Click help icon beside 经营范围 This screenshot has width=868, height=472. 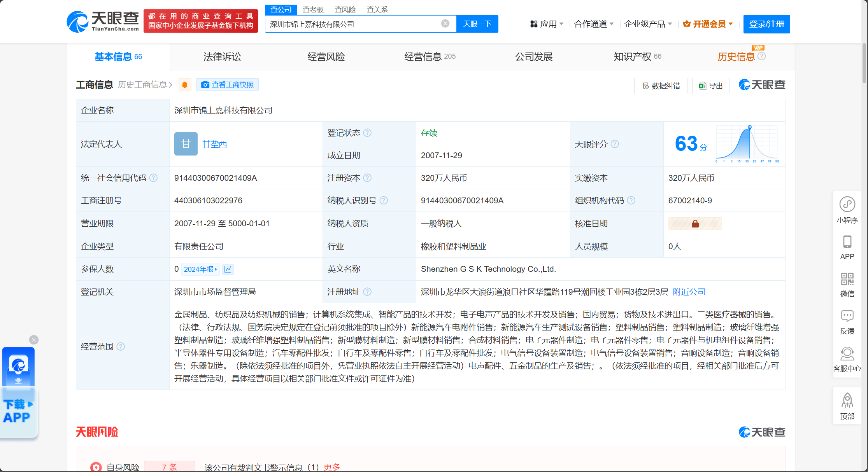(x=121, y=346)
